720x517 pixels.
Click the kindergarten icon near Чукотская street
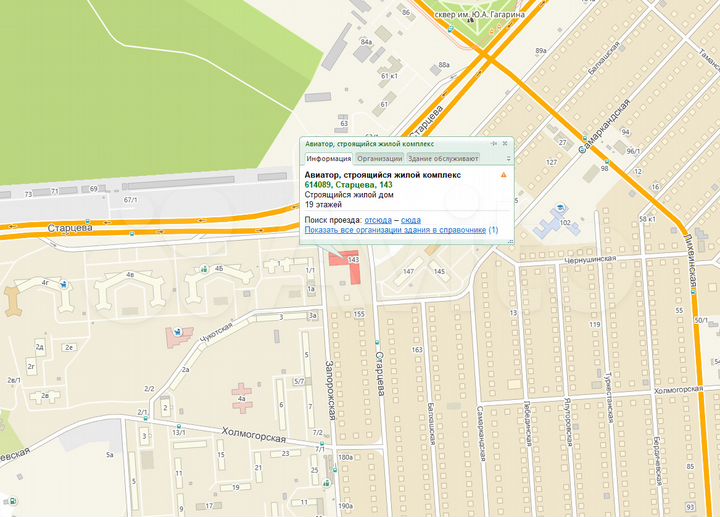(179, 330)
